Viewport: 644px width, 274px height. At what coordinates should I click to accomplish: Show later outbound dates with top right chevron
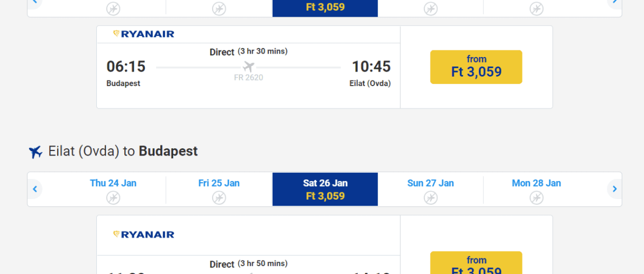[x=614, y=2]
